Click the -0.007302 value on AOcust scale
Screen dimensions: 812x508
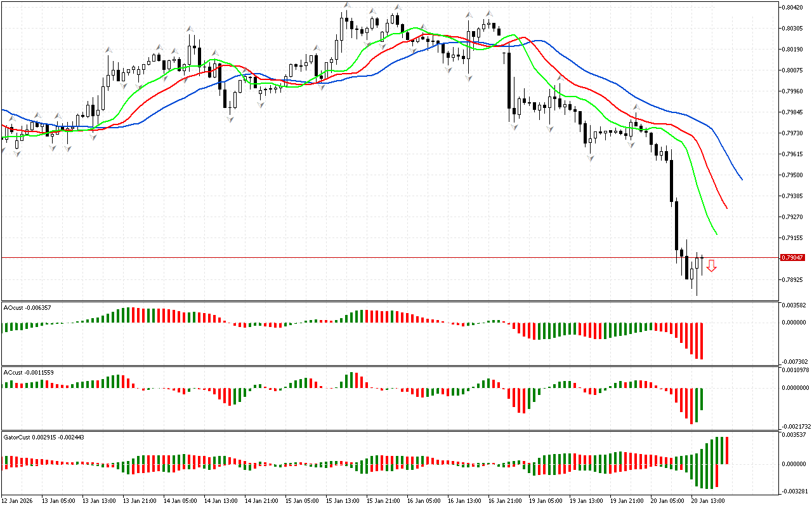795,361
